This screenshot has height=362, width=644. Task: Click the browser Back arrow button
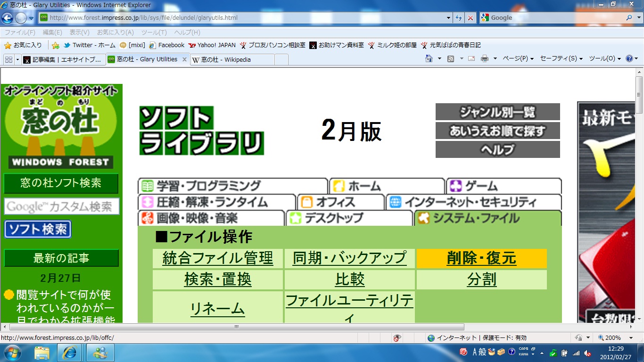(x=7, y=18)
